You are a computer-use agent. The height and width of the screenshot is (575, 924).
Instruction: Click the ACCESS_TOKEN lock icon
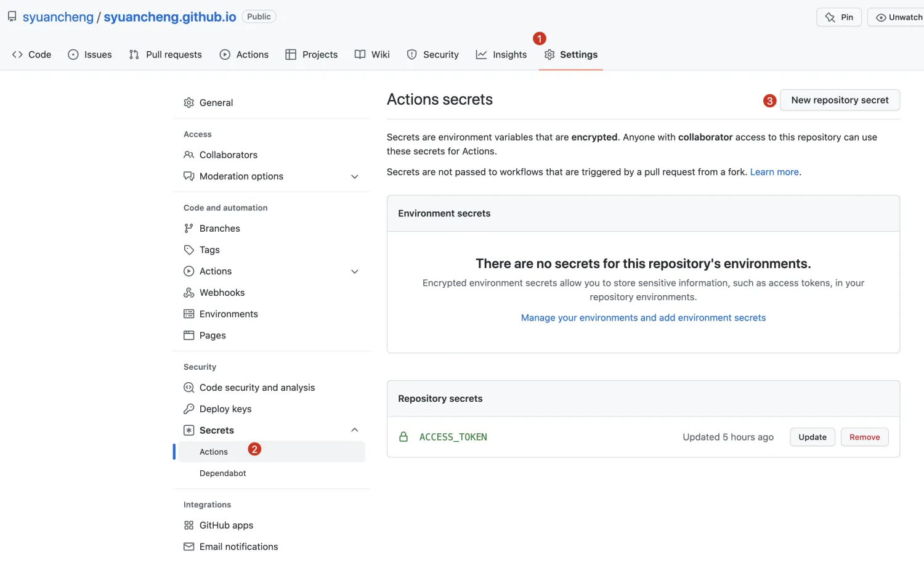403,437
